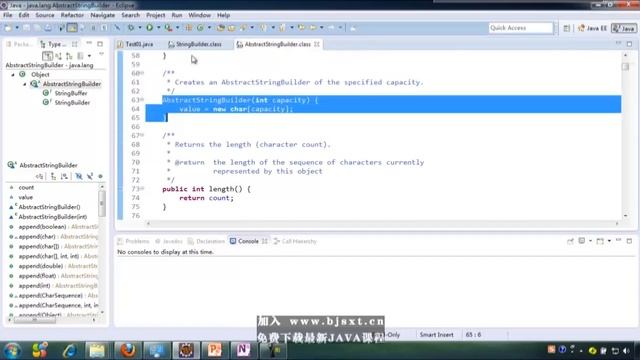This screenshot has height=360, width=640.
Task: Open the Javadoc view tab
Action: [169, 241]
